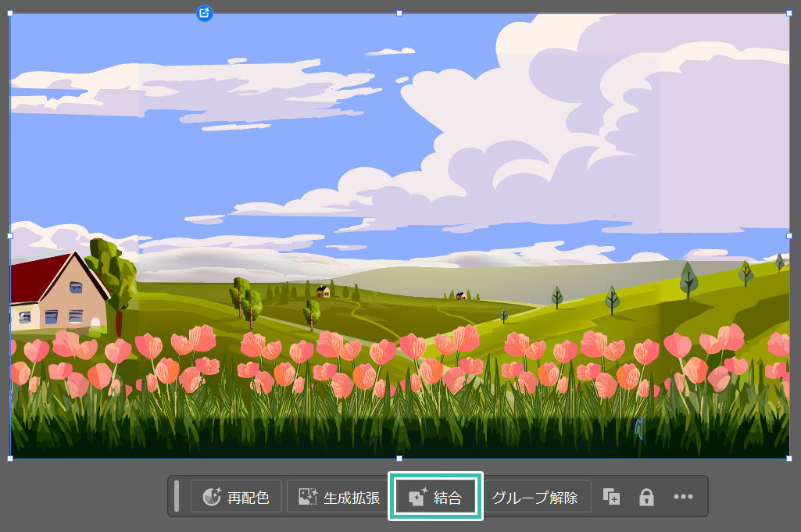Click the 再配色 (Recolor) button

click(x=236, y=497)
